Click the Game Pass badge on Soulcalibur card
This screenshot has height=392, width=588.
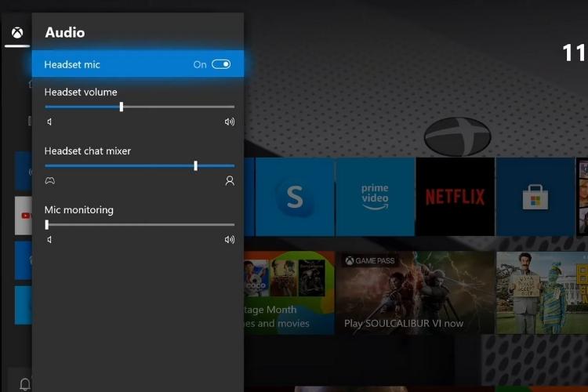point(370,261)
